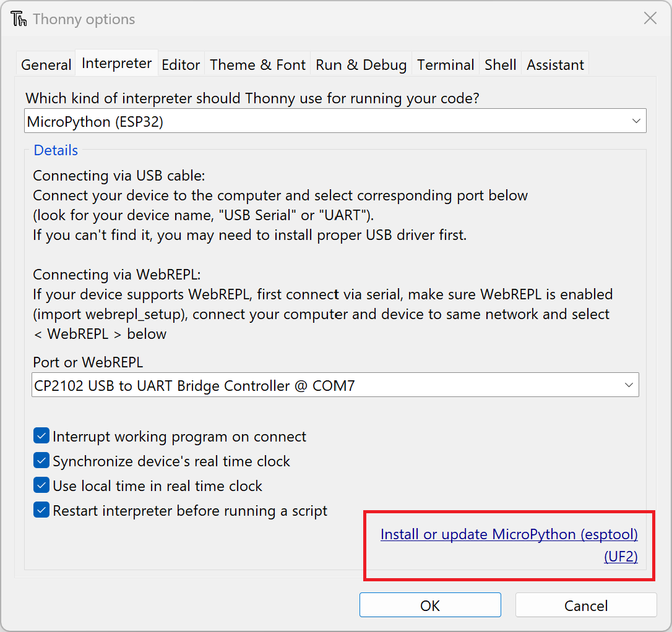
Task: Click Install or update MicroPython (esptool) link
Action: click(509, 534)
